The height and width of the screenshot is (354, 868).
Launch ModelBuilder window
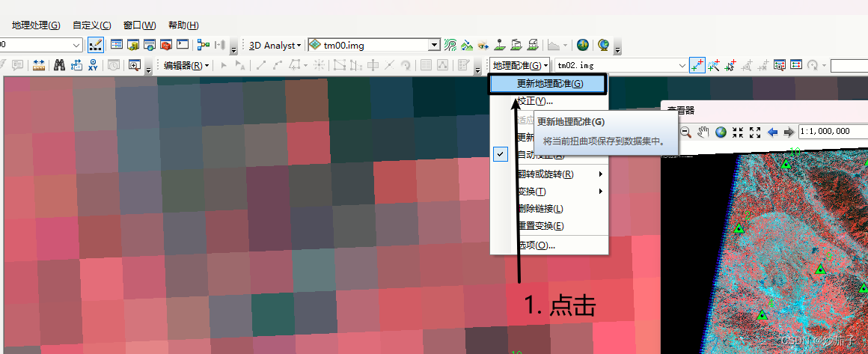click(x=204, y=45)
